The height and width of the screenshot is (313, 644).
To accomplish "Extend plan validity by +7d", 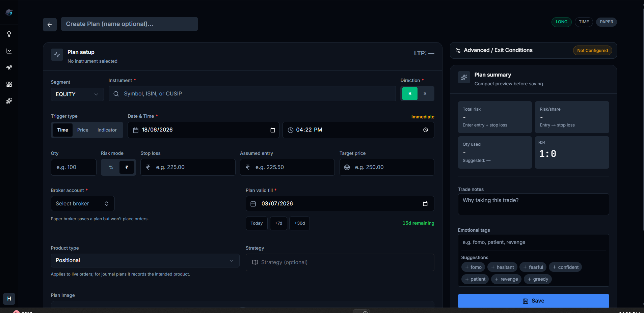I will (x=278, y=223).
